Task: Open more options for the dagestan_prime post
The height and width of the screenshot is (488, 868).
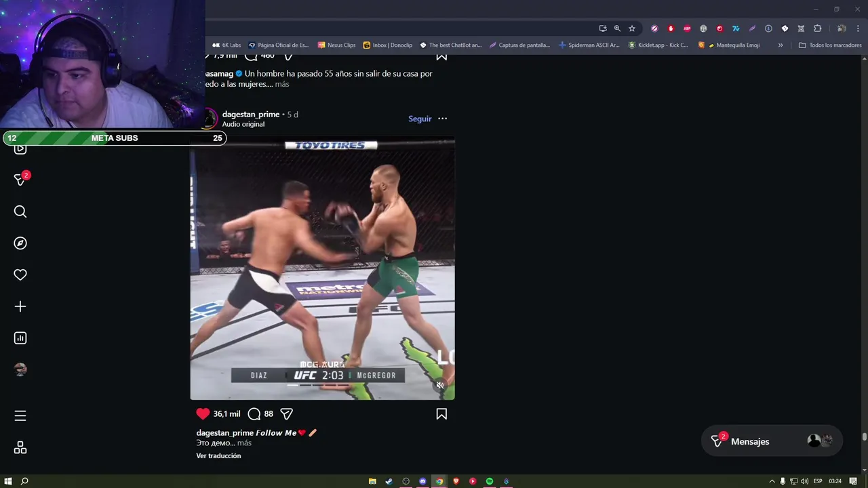Action: tap(442, 119)
